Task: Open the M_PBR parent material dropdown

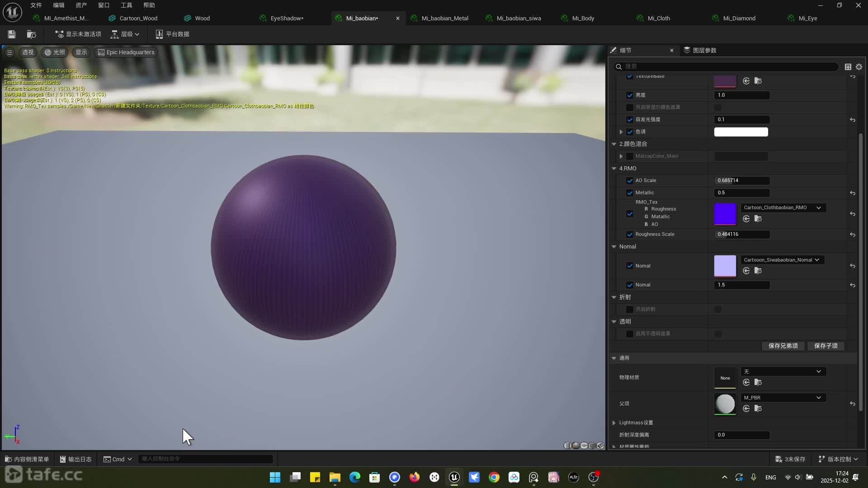Action: [x=782, y=398]
